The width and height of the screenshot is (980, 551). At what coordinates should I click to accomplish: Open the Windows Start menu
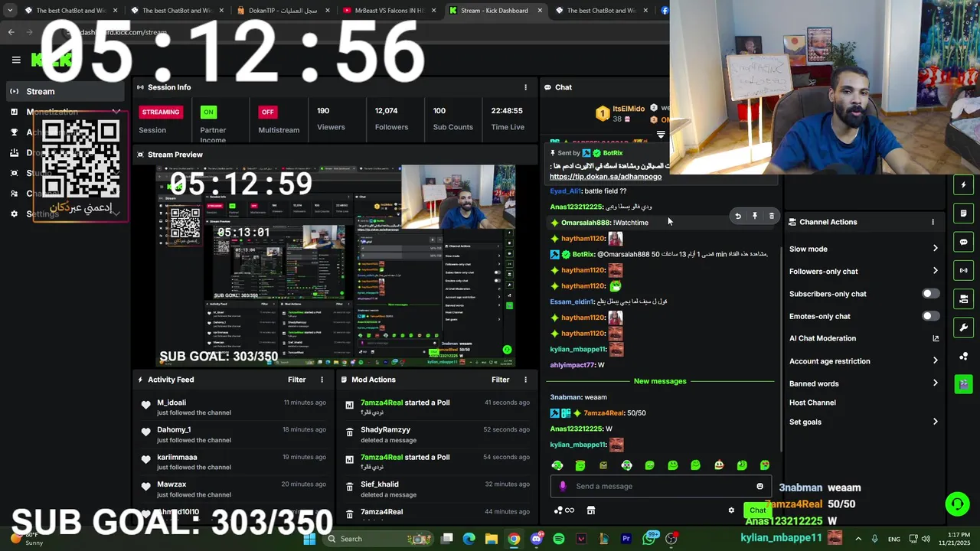[309, 539]
